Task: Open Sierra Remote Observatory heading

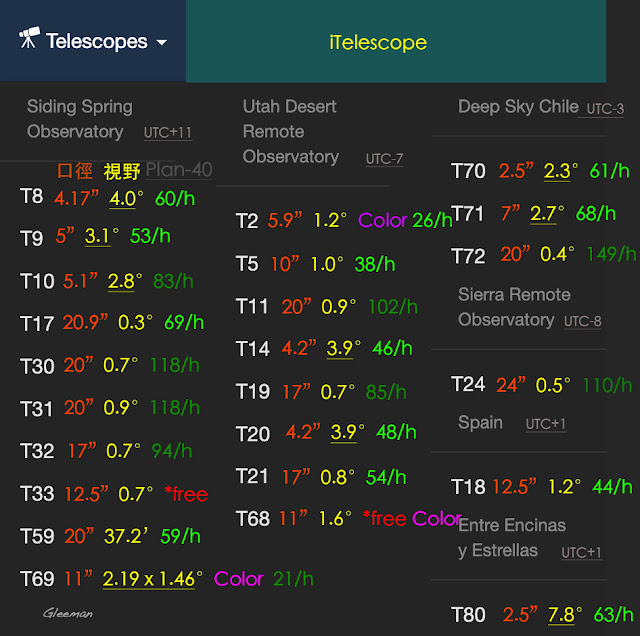Action: coord(514,307)
